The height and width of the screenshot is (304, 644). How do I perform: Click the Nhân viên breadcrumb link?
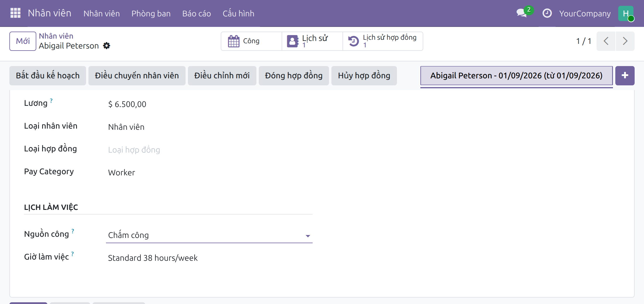(56, 36)
